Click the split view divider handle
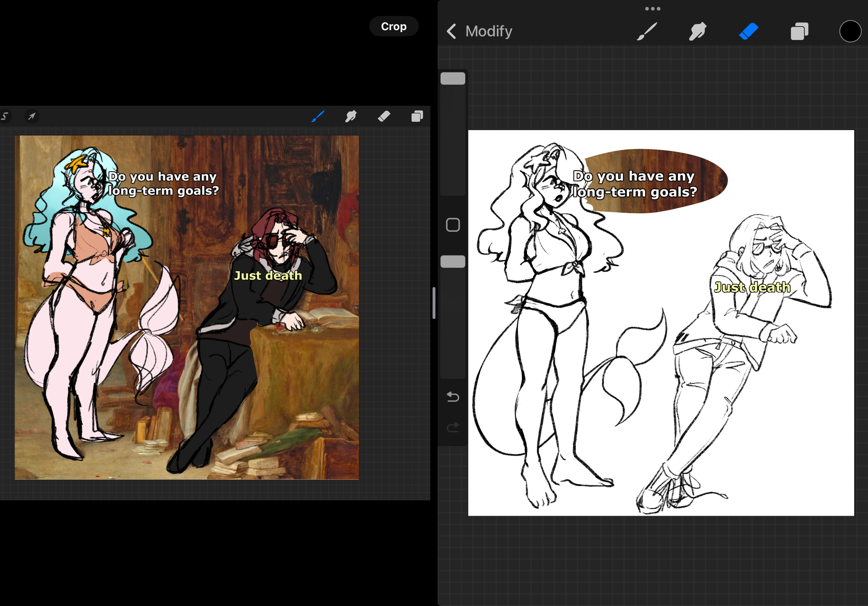The width and height of the screenshot is (868, 606). click(x=434, y=303)
